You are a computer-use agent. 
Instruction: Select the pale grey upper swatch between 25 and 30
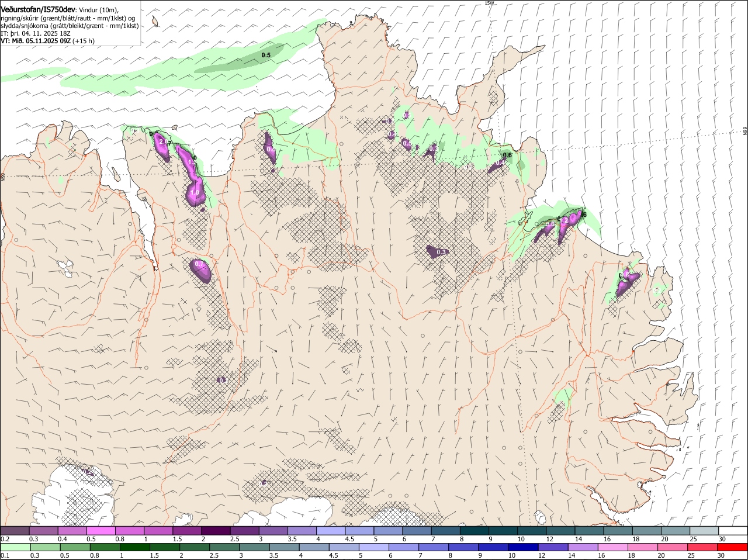pos(705,531)
